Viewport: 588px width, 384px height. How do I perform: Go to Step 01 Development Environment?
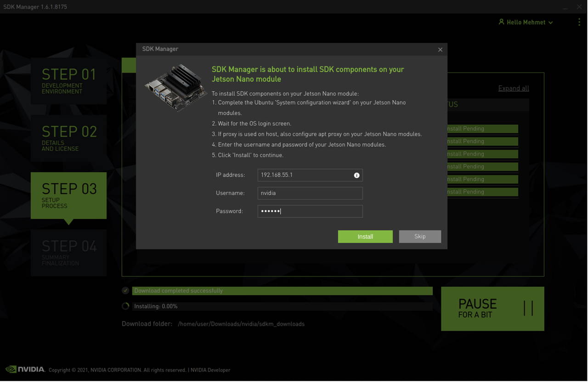tap(68, 81)
